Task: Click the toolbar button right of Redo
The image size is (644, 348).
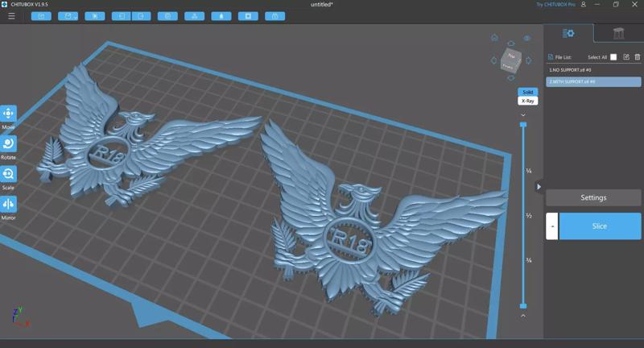Action: point(167,16)
